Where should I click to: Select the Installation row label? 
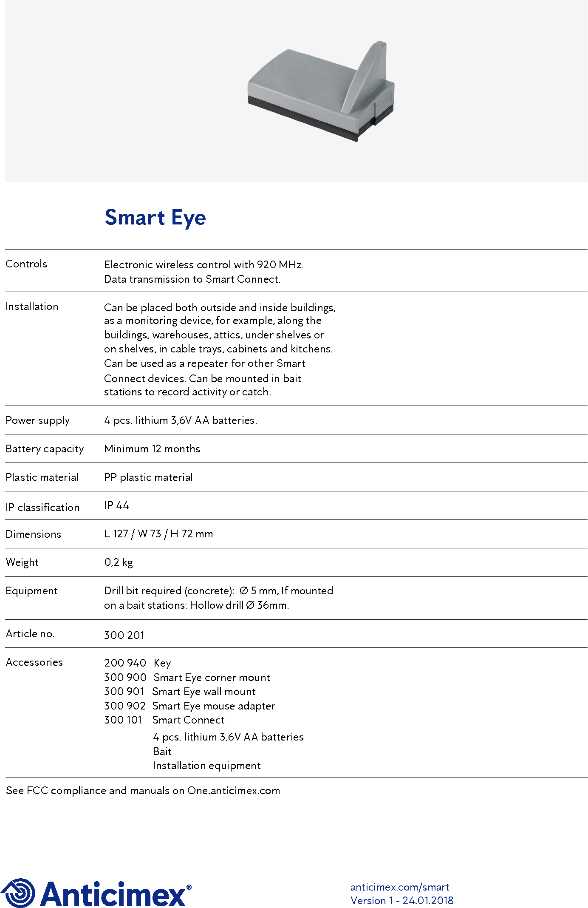32,306
